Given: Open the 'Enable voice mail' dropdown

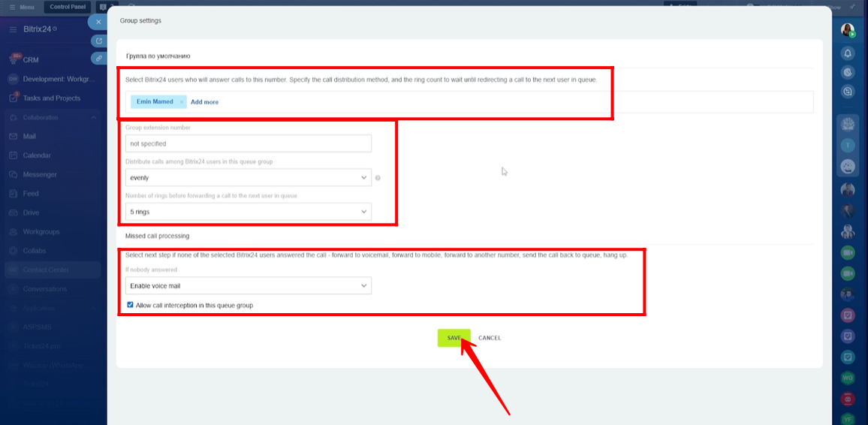Looking at the screenshot, I should coord(248,286).
